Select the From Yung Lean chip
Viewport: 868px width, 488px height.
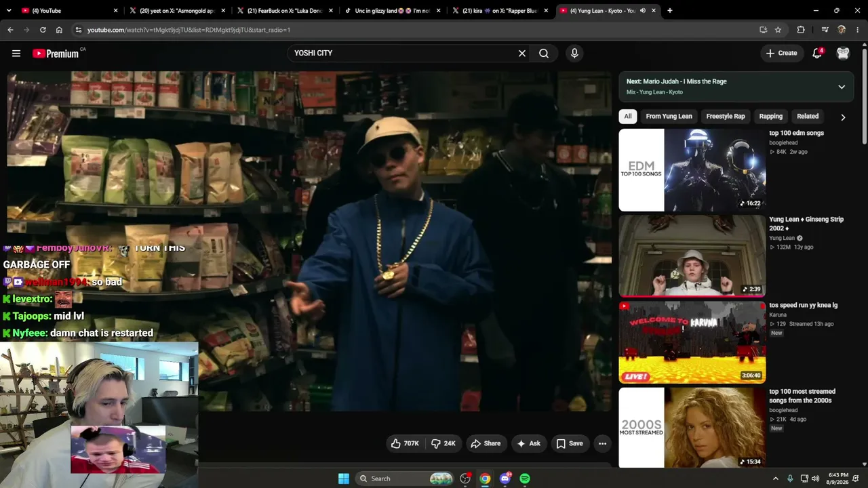[x=669, y=116]
